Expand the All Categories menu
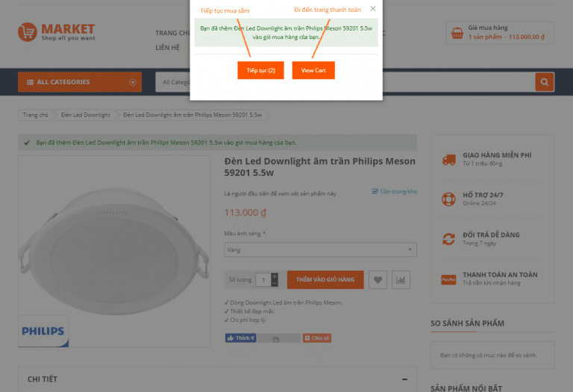573x392 pixels. (79, 82)
